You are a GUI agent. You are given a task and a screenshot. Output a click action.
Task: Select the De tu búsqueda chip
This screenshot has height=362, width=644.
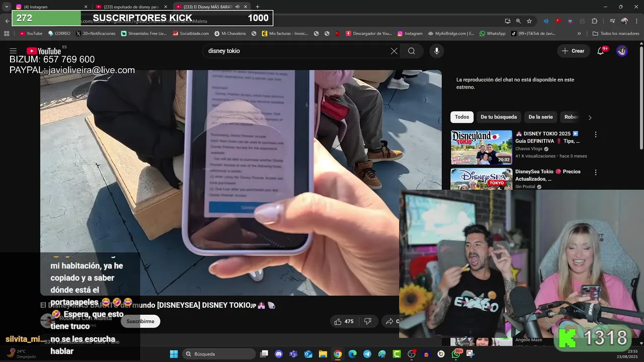[x=499, y=117]
